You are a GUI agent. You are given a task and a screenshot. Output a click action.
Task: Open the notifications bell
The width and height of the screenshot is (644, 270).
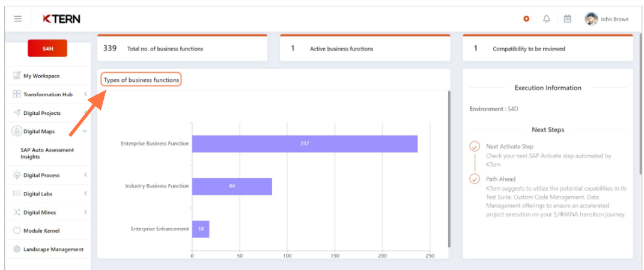(x=546, y=19)
